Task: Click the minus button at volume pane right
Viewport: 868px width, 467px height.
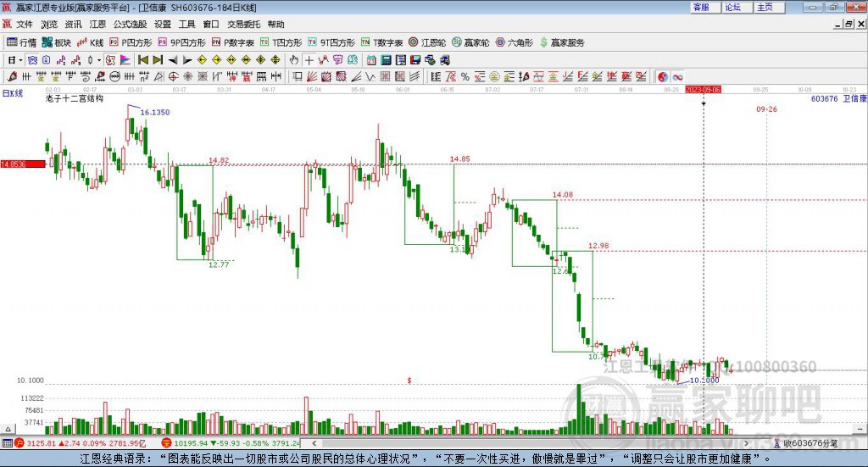Action: pos(861,429)
